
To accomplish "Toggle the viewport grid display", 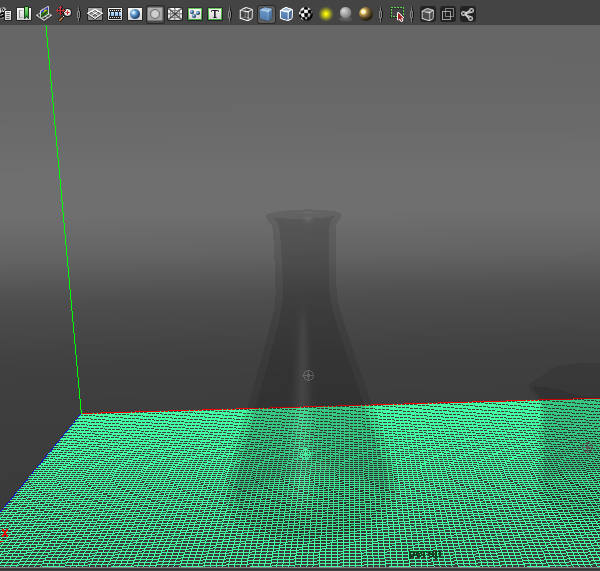I will [x=95, y=14].
